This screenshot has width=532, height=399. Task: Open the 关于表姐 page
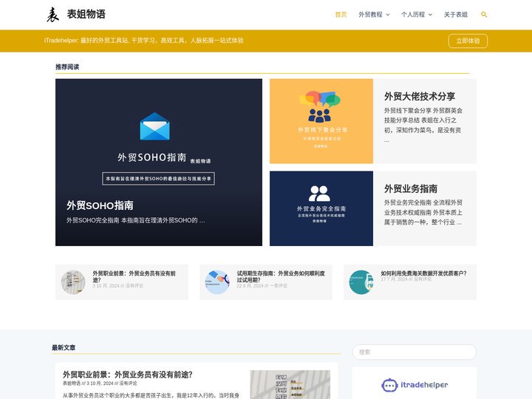click(456, 15)
